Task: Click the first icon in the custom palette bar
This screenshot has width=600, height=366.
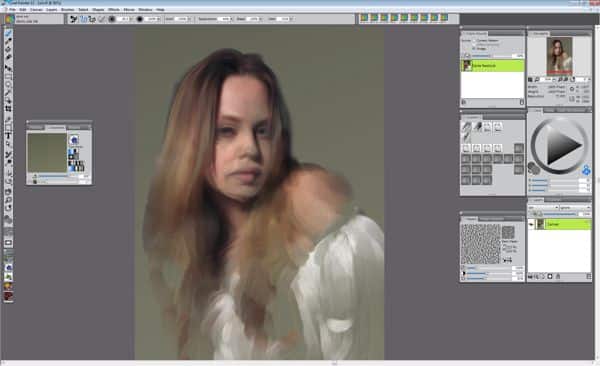Action: pos(364,18)
